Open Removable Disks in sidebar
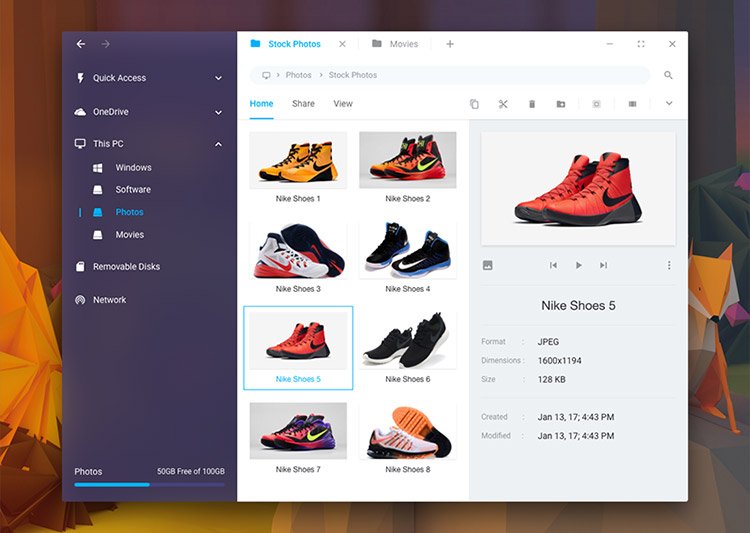Screen dimensions: 750x533 point(126,266)
